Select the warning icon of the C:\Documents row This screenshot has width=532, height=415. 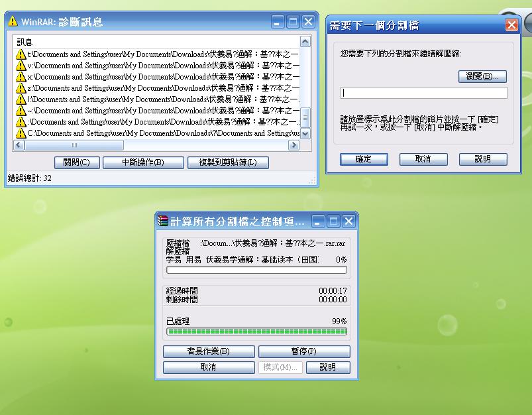pyautogui.click(x=21, y=133)
